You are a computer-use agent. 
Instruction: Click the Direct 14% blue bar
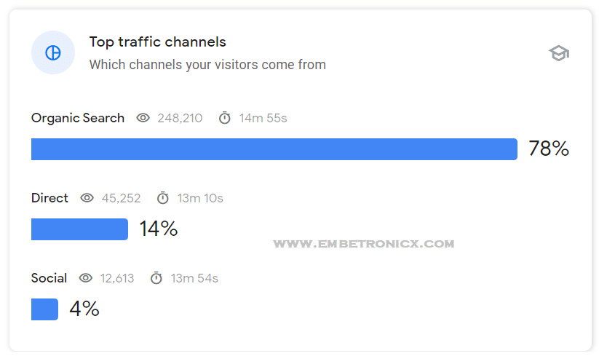(79, 229)
